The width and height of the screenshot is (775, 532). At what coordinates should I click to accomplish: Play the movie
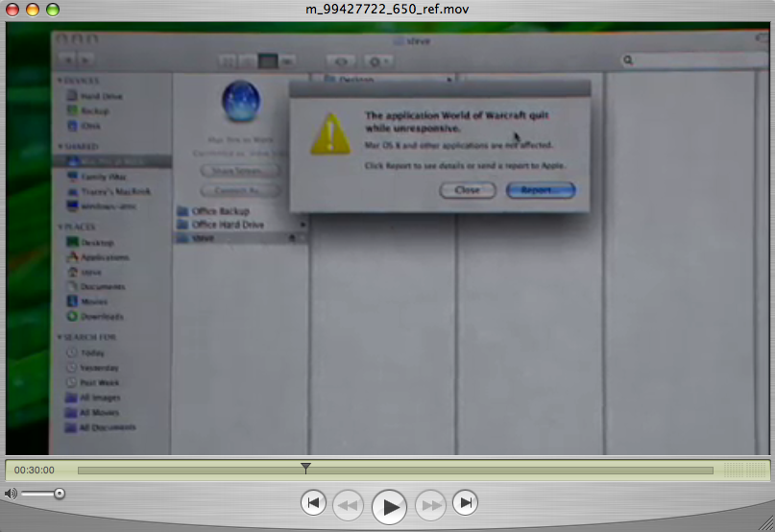click(x=390, y=506)
